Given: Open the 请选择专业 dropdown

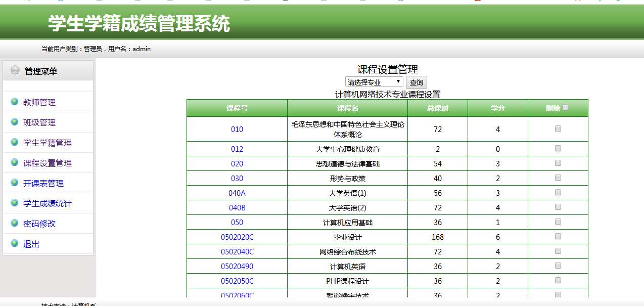Looking at the screenshot, I should click(374, 82).
